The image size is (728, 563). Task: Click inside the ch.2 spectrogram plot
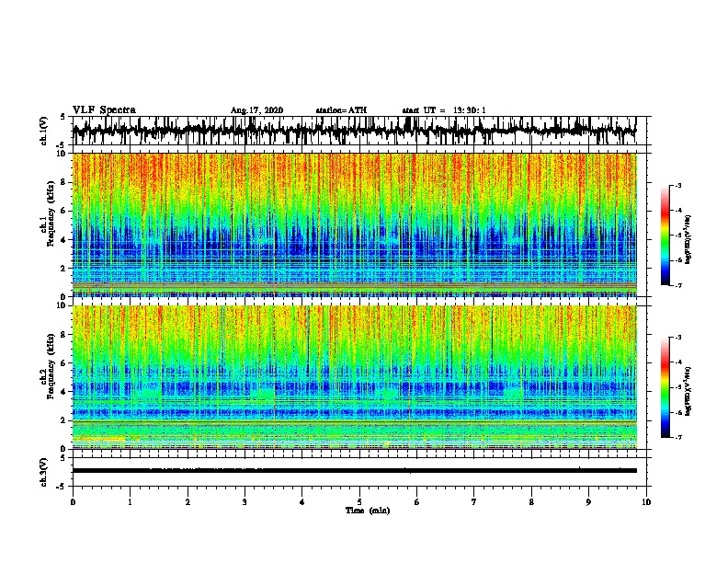tap(355, 377)
